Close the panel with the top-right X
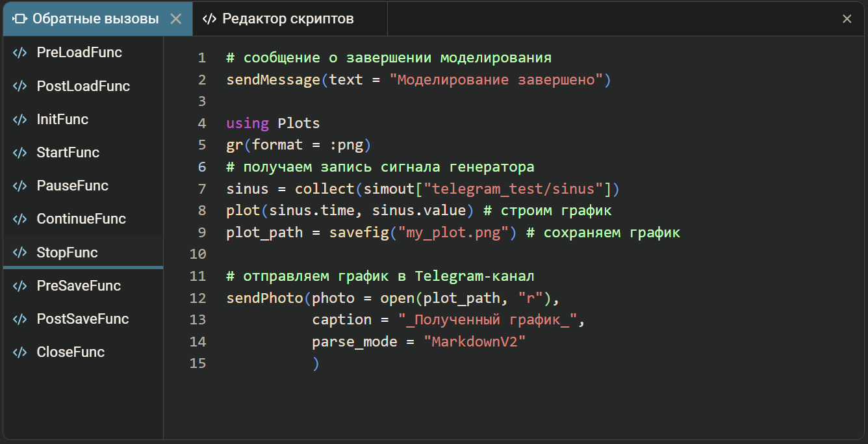The width and height of the screenshot is (868, 444). 847,19
